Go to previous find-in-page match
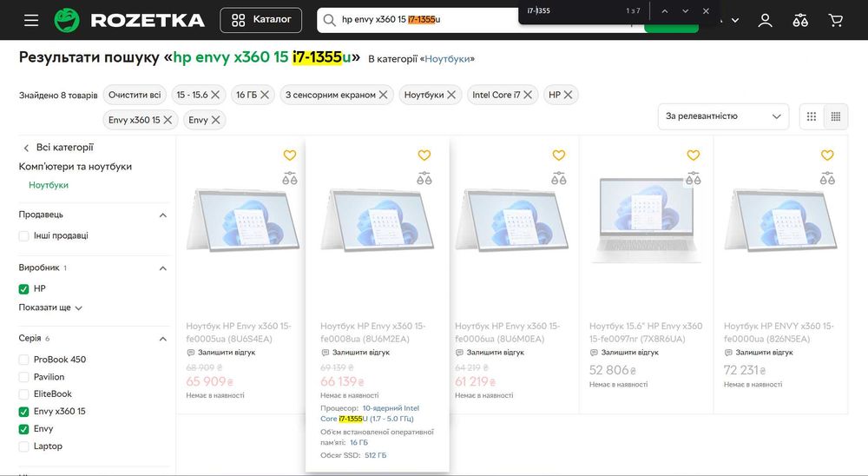This screenshot has width=868, height=476. [664, 11]
